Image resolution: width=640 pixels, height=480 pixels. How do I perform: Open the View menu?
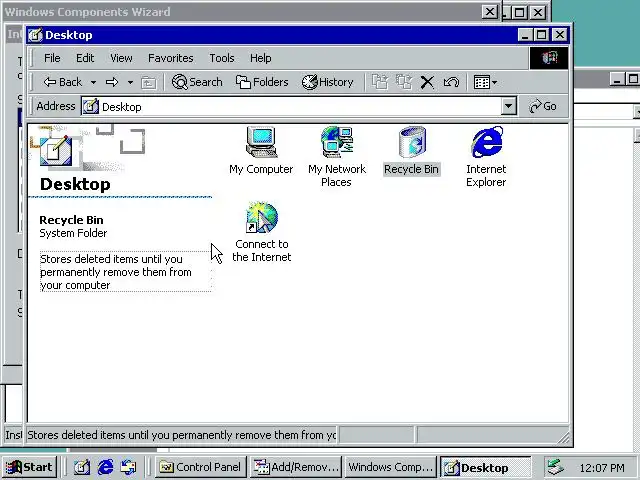(x=121, y=58)
